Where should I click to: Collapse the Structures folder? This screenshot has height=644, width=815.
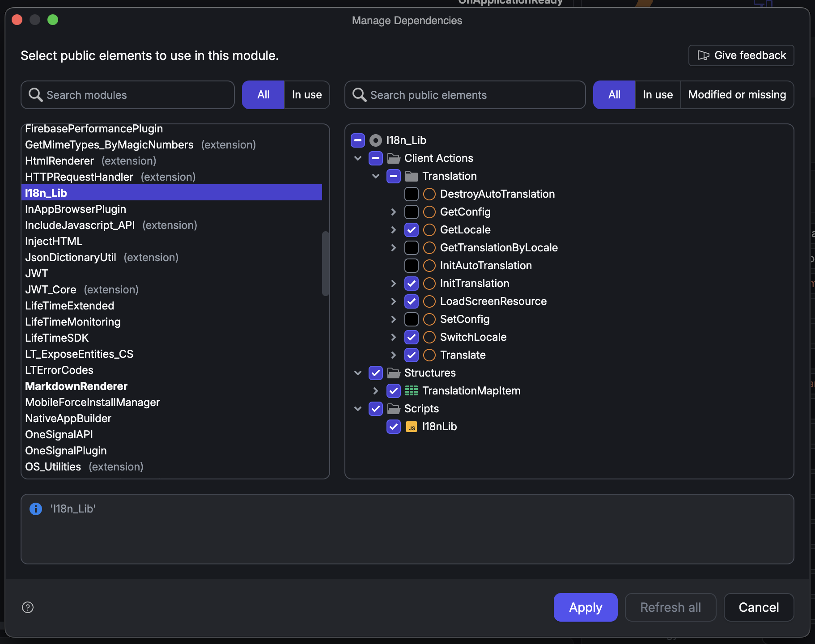click(358, 373)
